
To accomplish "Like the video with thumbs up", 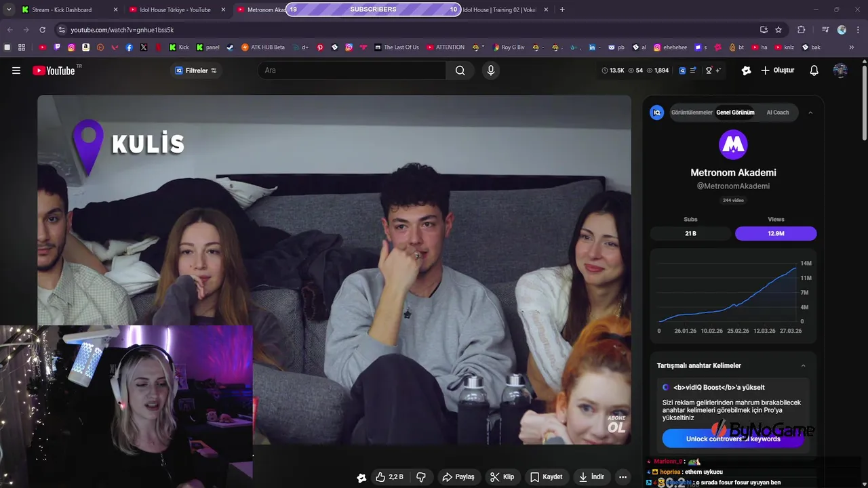I will click(389, 477).
